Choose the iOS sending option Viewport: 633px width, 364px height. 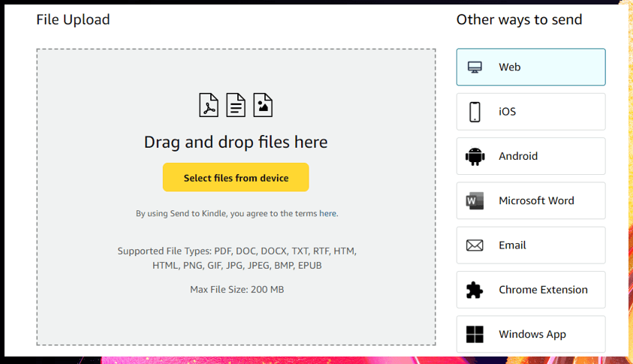pyautogui.click(x=531, y=112)
